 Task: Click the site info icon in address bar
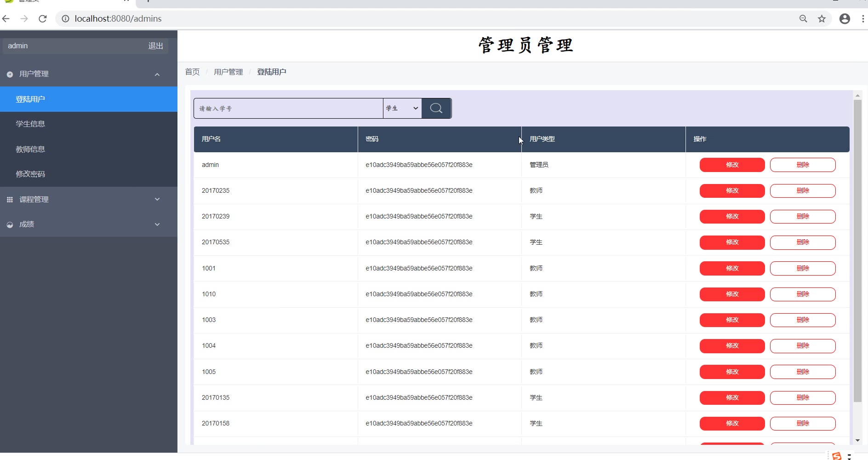point(66,19)
